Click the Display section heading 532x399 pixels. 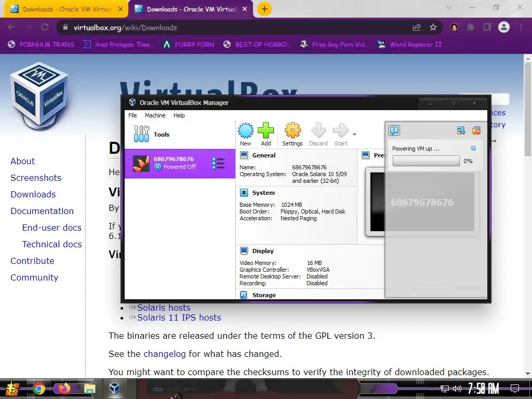click(263, 251)
